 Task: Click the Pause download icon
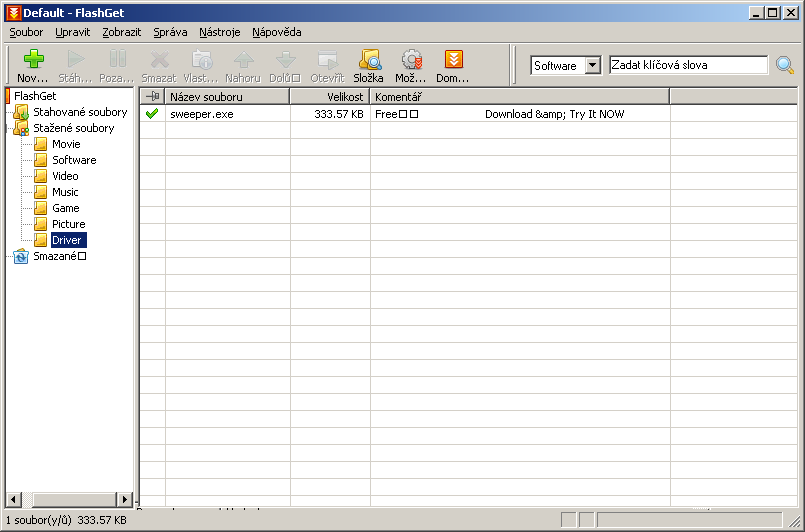coord(118,59)
